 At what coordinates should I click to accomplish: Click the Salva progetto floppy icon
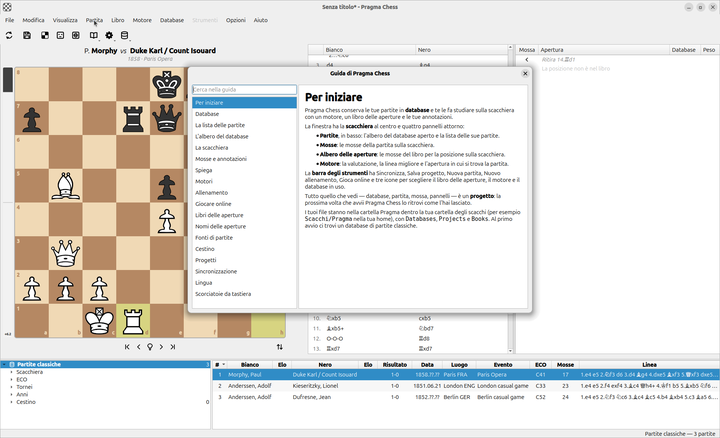27,35
